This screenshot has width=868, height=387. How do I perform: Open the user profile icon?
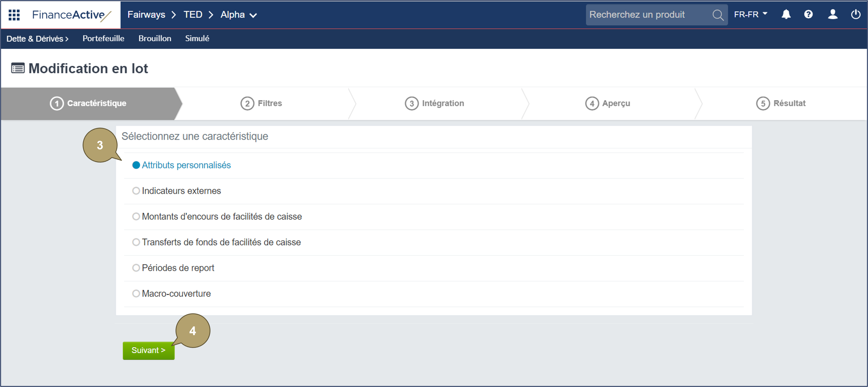[x=832, y=14]
